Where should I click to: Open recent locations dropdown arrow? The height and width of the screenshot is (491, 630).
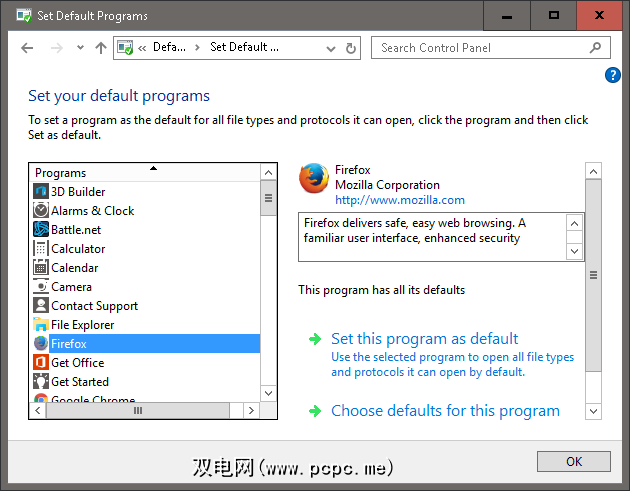pyautogui.click(x=80, y=48)
